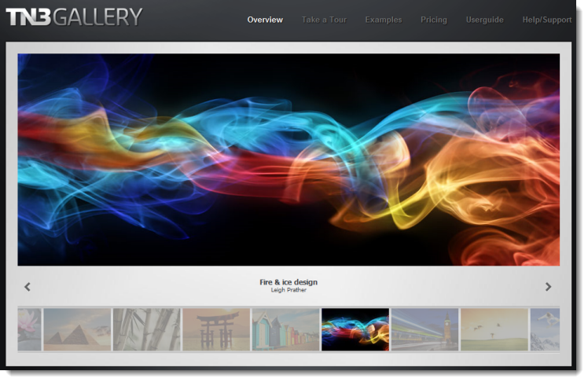The height and width of the screenshot is (382, 588).
Task: Open the Take a Tour page
Action: click(325, 20)
